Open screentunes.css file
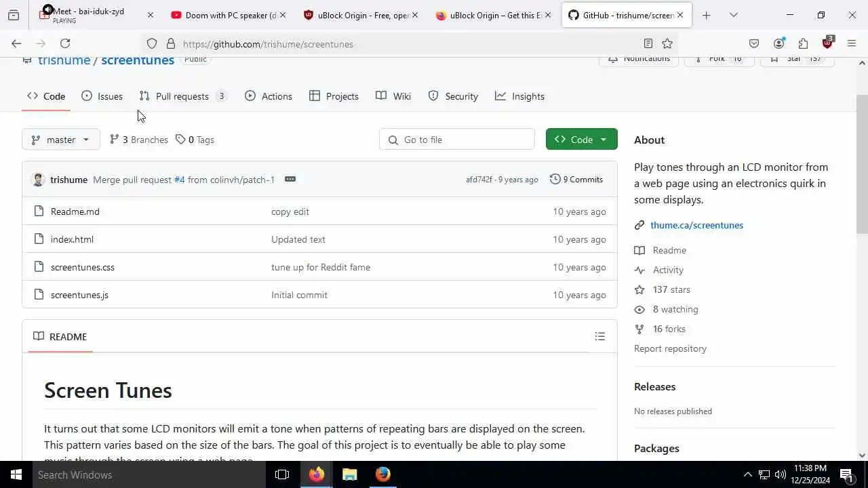The height and width of the screenshot is (488, 868). (83, 267)
